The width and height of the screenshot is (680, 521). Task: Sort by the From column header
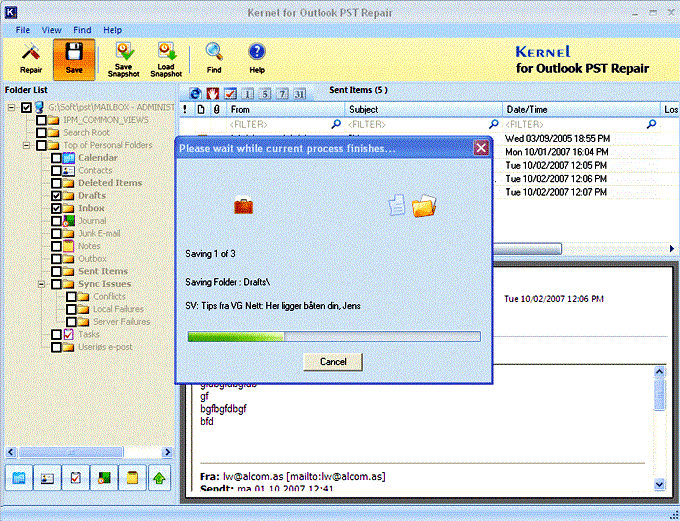(286, 109)
